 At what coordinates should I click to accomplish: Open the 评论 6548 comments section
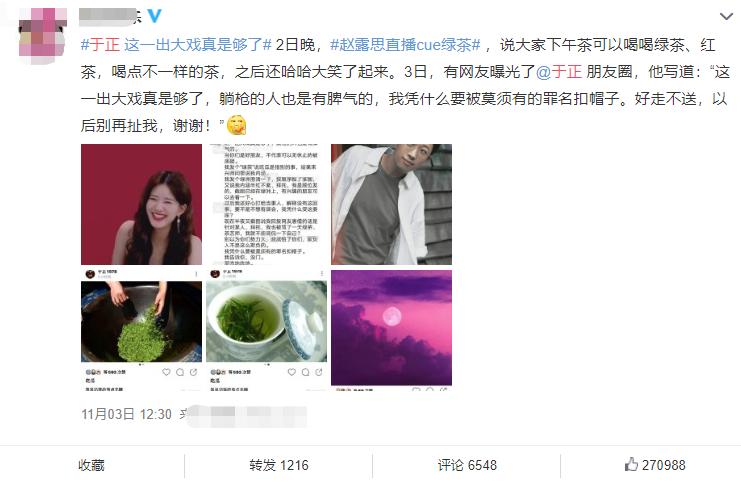click(x=467, y=465)
